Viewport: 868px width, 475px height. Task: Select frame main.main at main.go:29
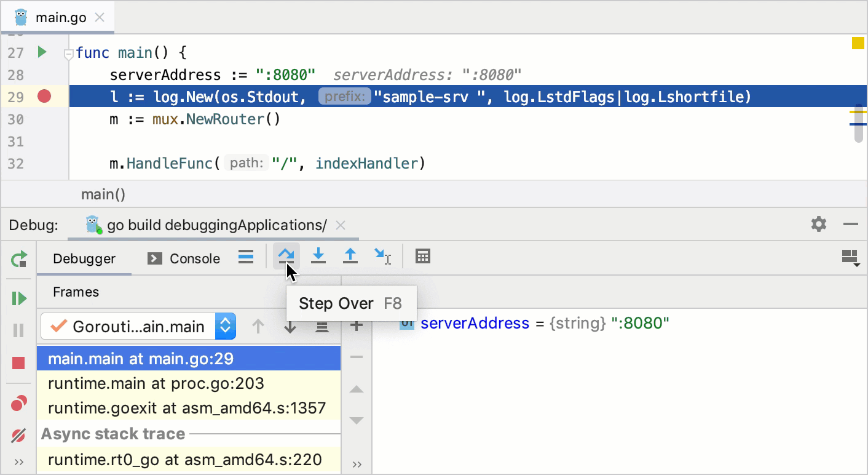click(x=189, y=358)
